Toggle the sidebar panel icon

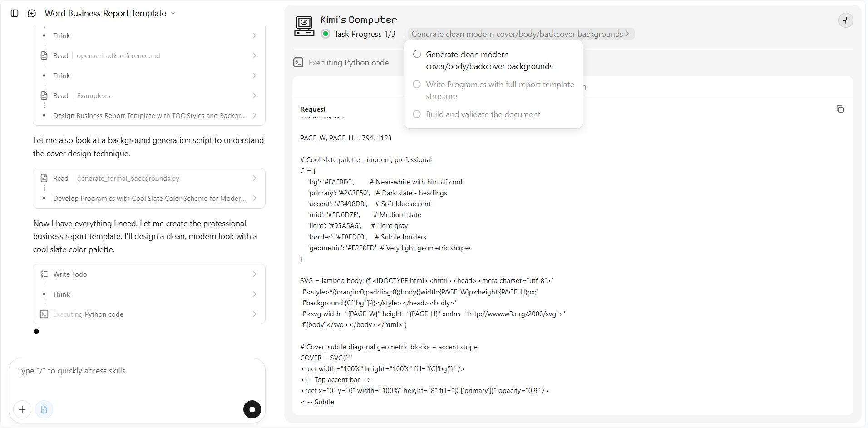point(15,13)
